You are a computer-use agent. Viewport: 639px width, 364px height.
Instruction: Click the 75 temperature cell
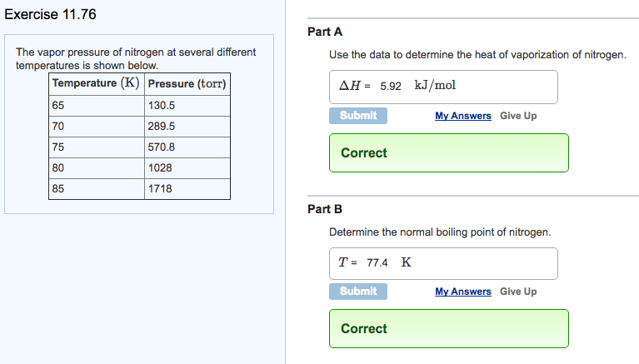[x=96, y=147]
